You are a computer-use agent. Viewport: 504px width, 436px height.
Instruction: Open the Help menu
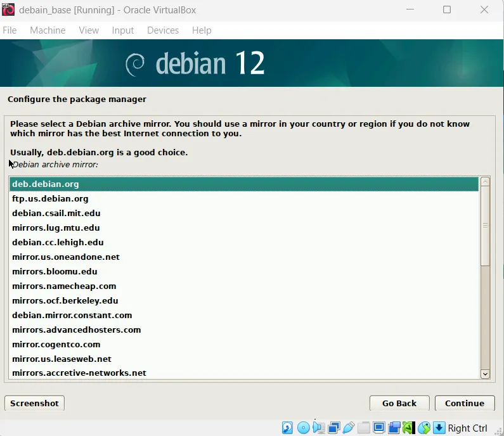click(x=202, y=30)
